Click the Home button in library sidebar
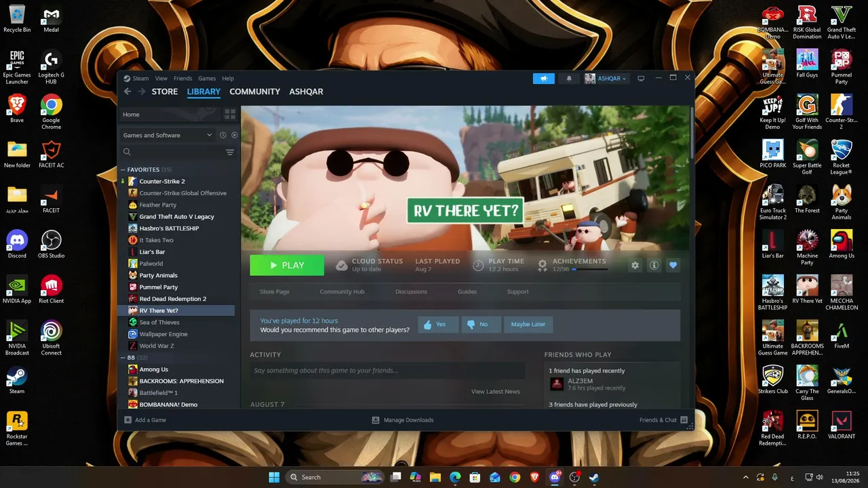 (x=170, y=115)
